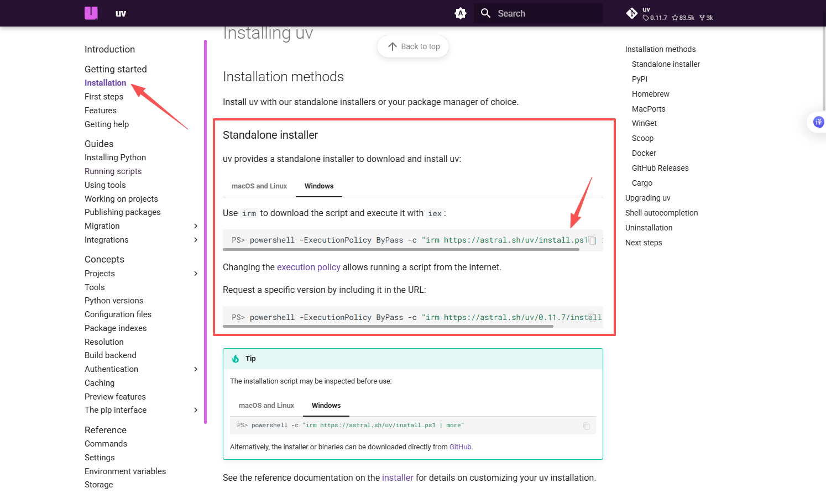
Task: Click the floating translate icon
Action: pyautogui.click(x=818, y=122)
